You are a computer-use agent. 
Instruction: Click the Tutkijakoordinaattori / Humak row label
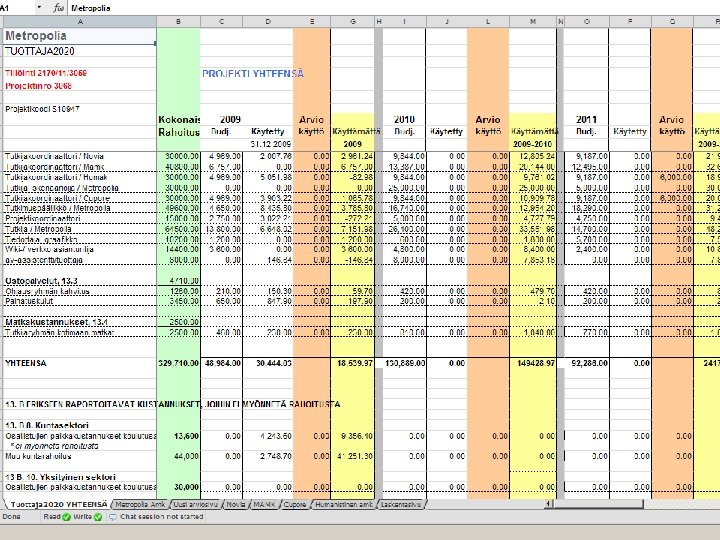(x=80, y=177)
